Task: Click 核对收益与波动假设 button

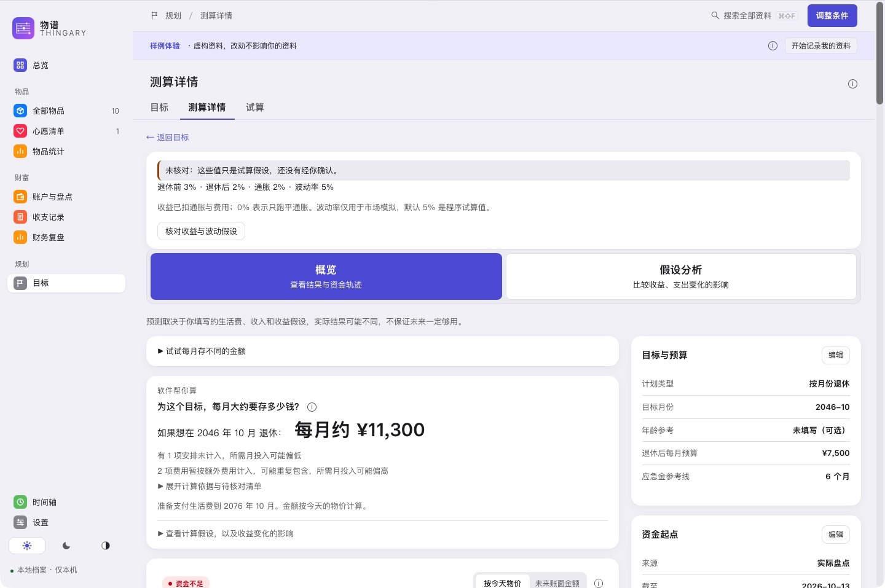Action: click(x=201, y=231)
